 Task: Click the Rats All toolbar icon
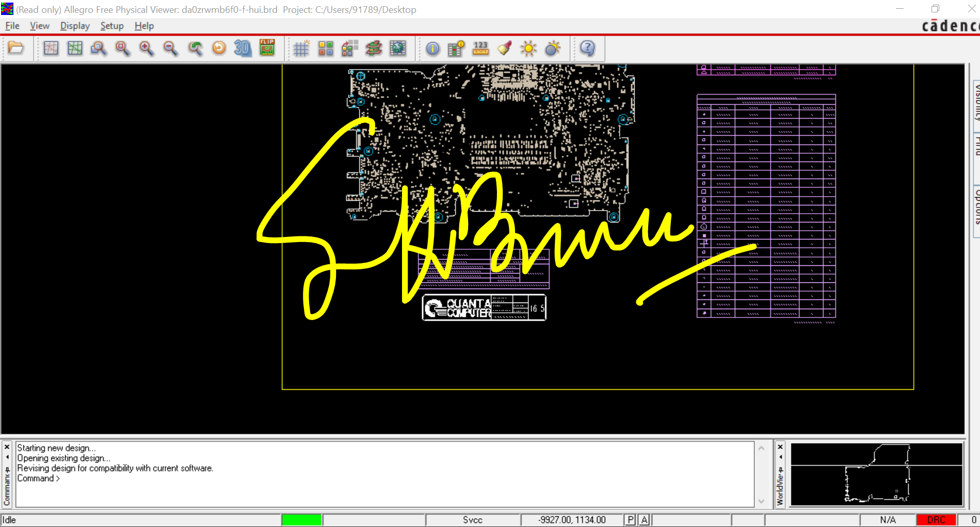pos(75,49)
